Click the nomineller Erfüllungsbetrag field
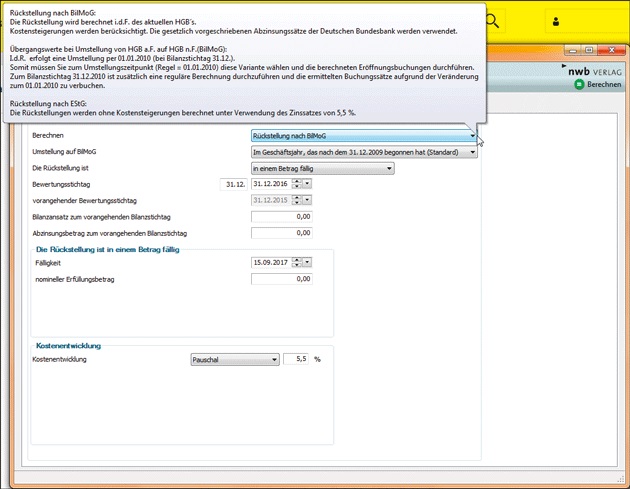Screen dimensions: 630x489 coord(281,279)
